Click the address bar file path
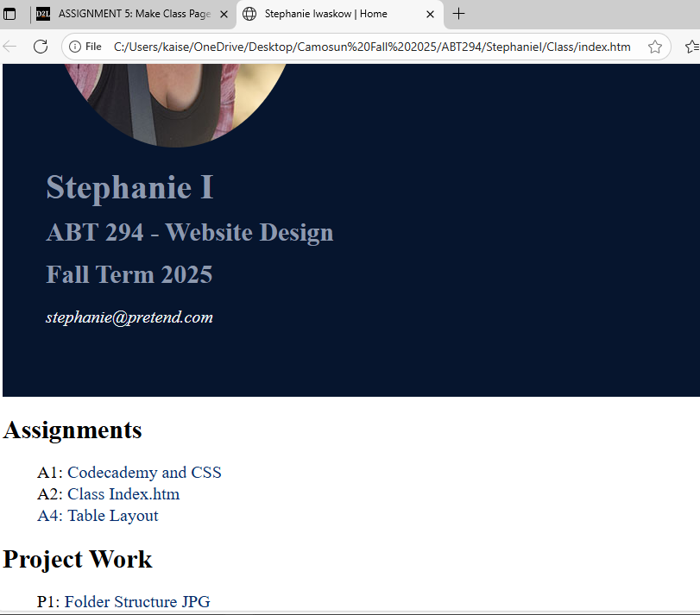 click(371, 47)
